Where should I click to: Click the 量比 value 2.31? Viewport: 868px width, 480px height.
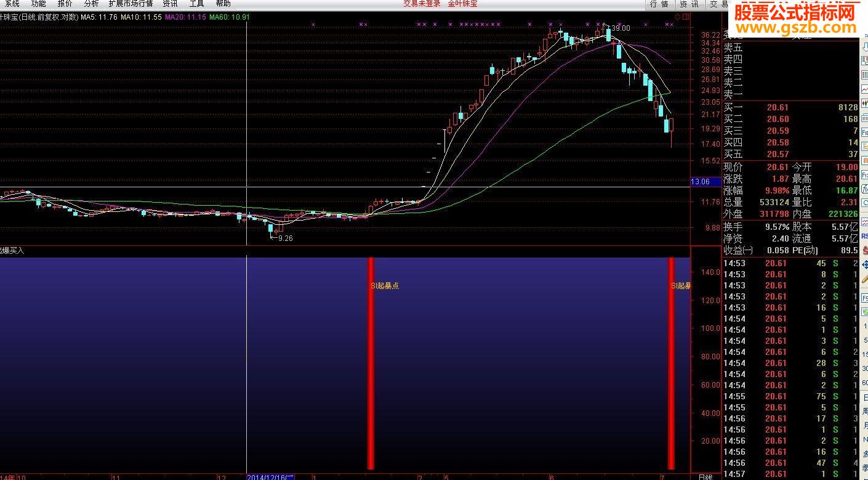pos(849,202)
